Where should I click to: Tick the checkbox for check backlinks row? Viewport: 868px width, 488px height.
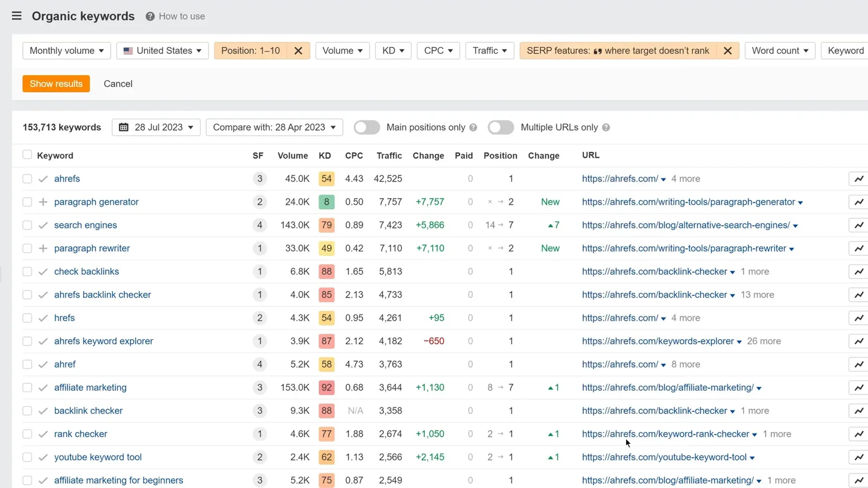[x=27, y=272]
